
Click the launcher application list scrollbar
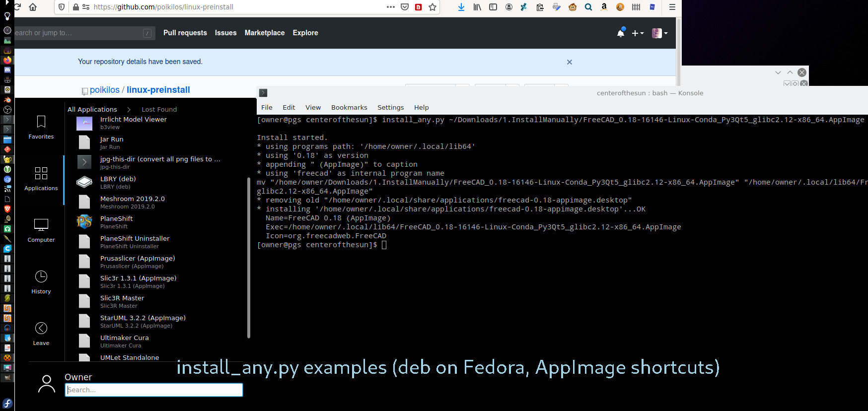point(248,257)
